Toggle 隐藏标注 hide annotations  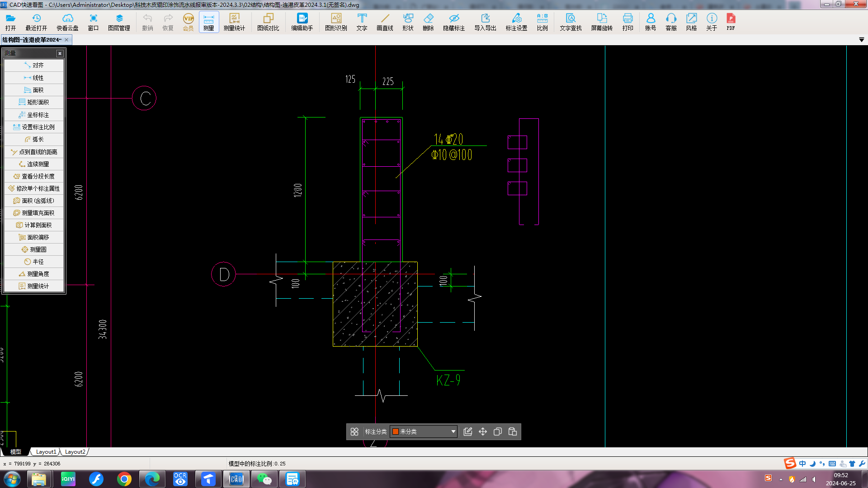[x=454, y=22]
